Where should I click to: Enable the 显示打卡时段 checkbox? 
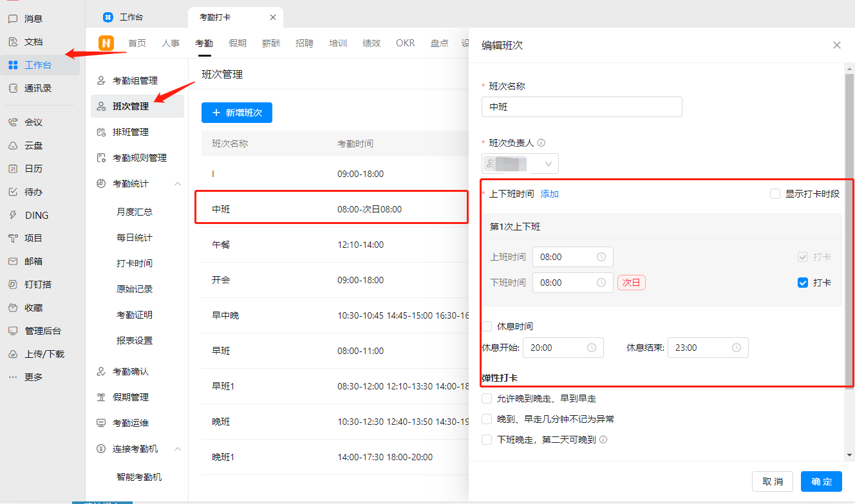[x=775, y=194]
